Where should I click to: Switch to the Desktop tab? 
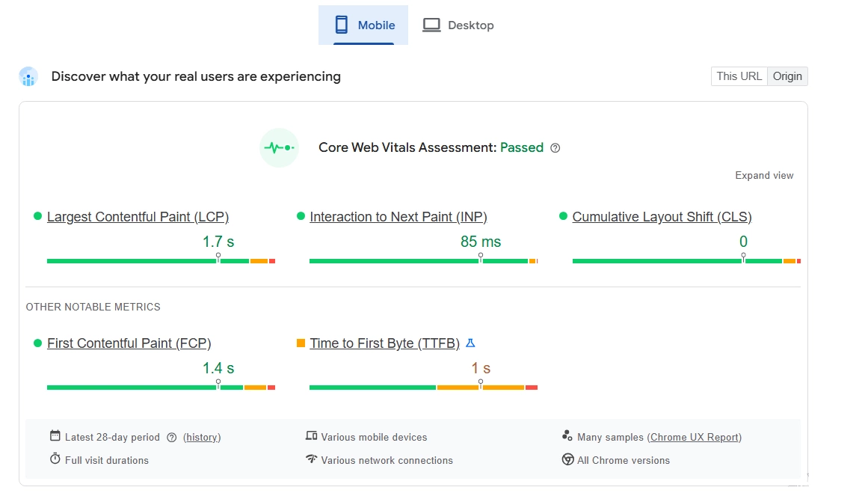tap(458, 25)
